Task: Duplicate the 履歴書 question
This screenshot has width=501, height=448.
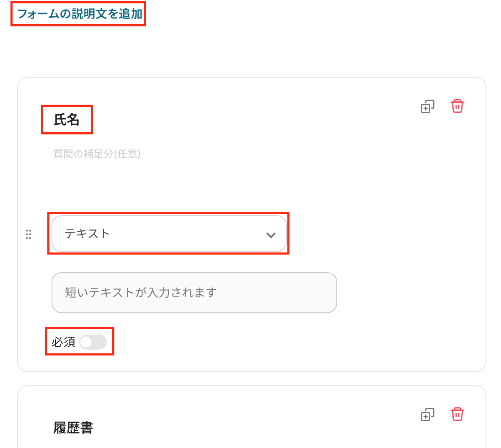Action: (427, 415)
